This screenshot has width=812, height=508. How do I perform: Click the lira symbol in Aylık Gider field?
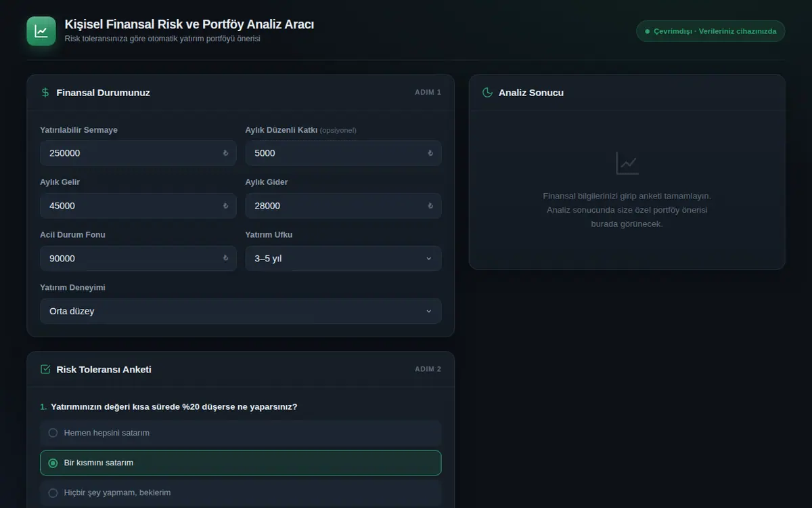(430, 206)
